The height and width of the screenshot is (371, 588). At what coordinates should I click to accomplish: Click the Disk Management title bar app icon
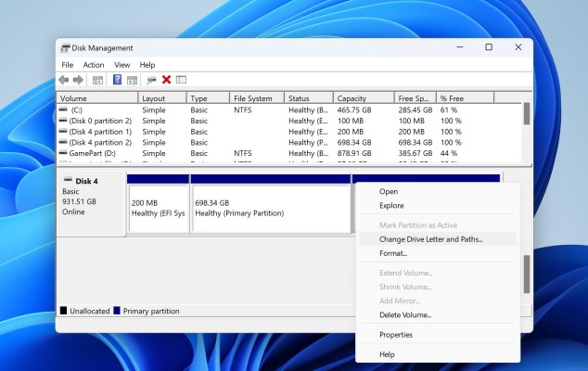click(65, 48)
